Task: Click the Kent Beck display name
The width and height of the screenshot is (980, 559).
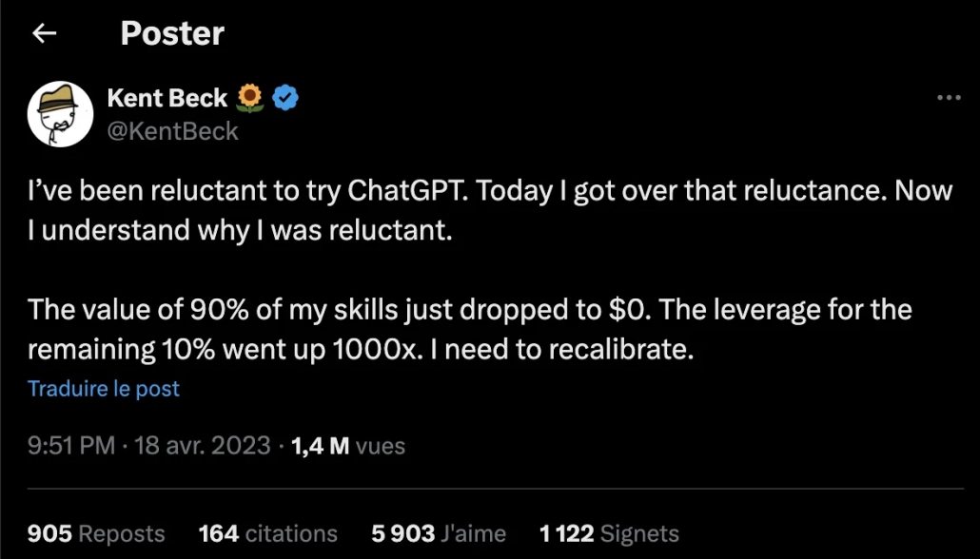Action: click(166, 96)
